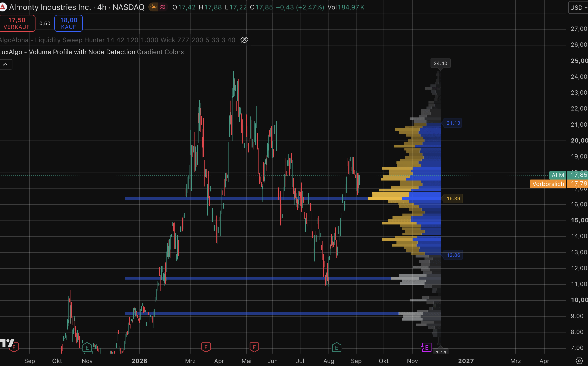Click the 0,50 spread value
This screenshot has width=588, height=366.
click(x=45, y=23)
